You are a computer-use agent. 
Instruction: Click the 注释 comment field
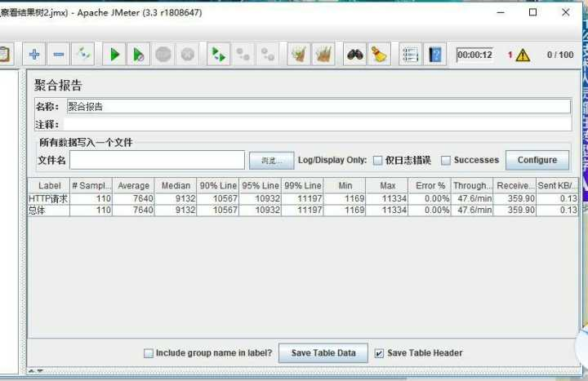point(318,124)
